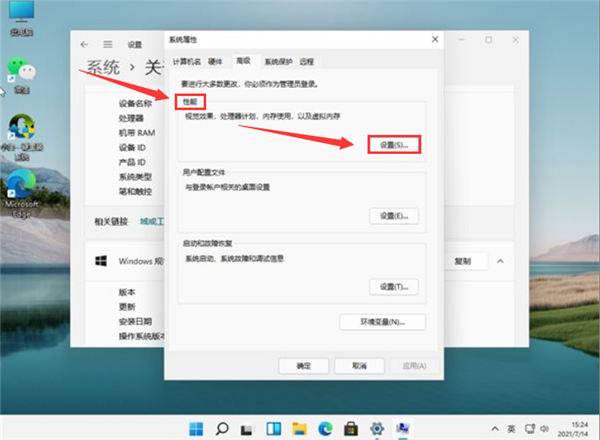Click 设置(S) under the 性能 section

coord(393,145)
